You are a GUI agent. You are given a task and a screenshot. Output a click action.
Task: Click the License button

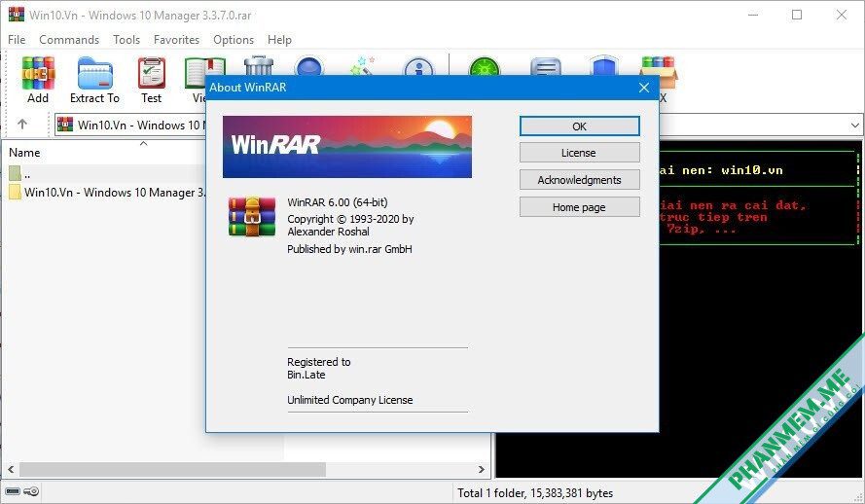[579, 153]
